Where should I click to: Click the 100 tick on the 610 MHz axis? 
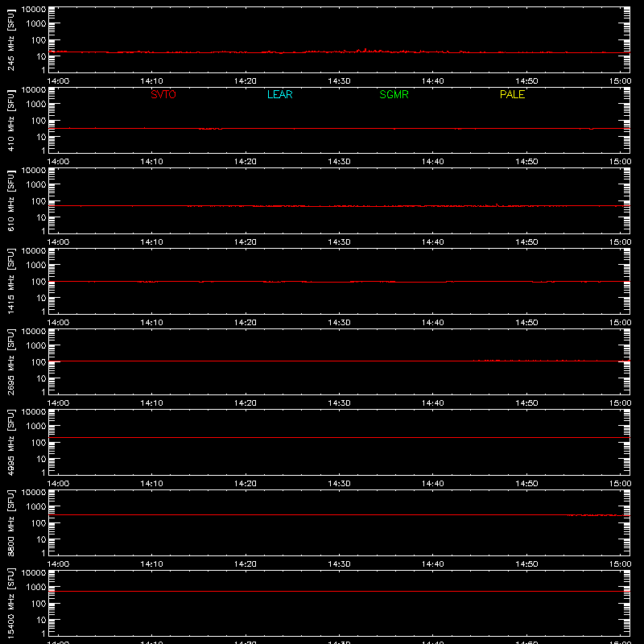[39, 201]
